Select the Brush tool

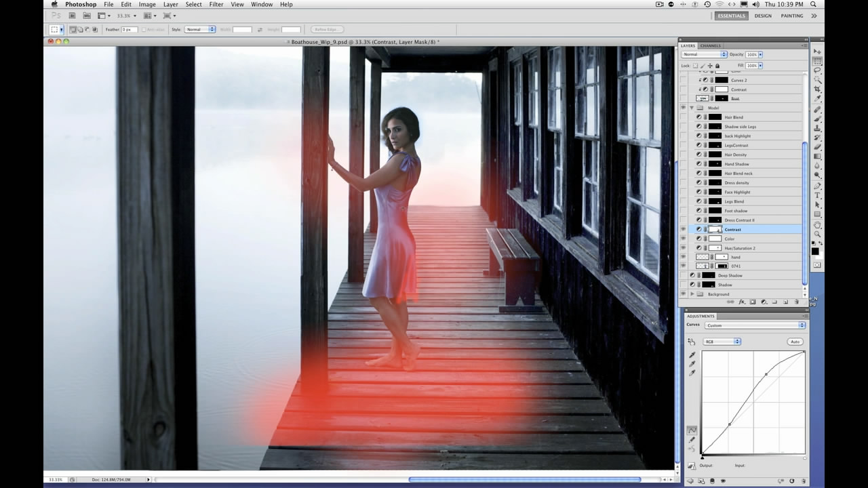[x=817, y=119]
